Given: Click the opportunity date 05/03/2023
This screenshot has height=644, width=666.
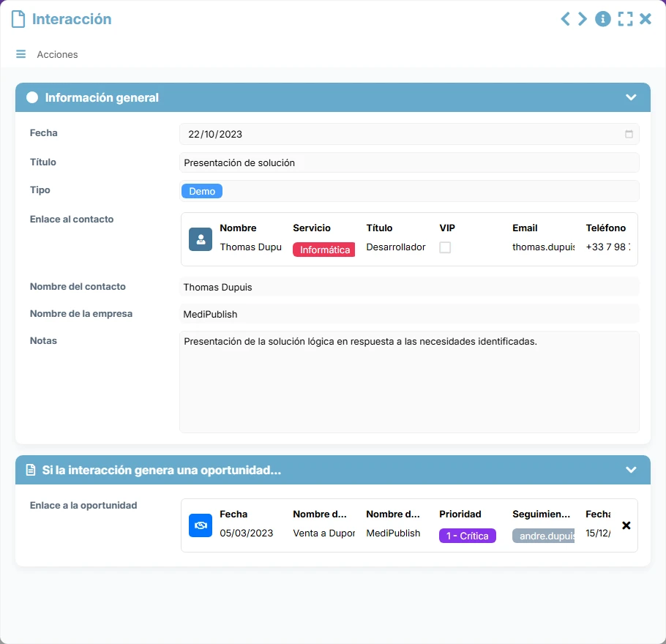Looking at the screenshot, I should click(247, 533).
